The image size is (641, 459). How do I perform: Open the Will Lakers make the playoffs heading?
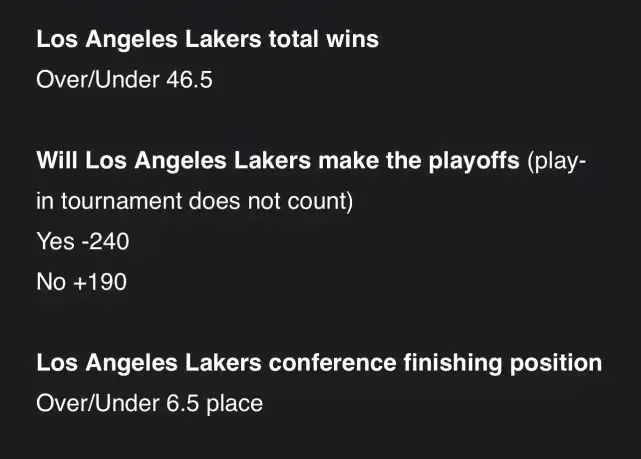[x=278, y=160]
